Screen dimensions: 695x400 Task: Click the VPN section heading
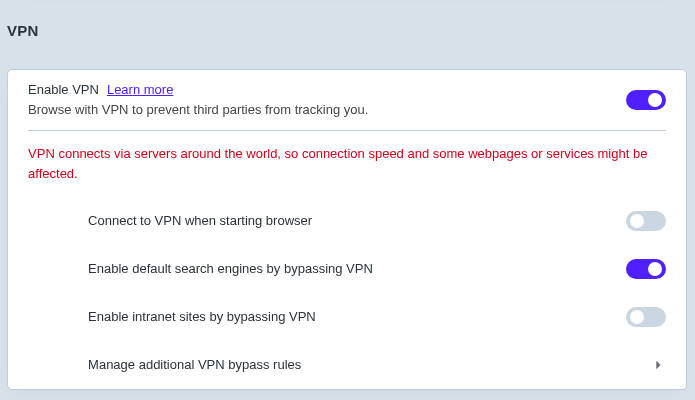click(x=23, y=31)
